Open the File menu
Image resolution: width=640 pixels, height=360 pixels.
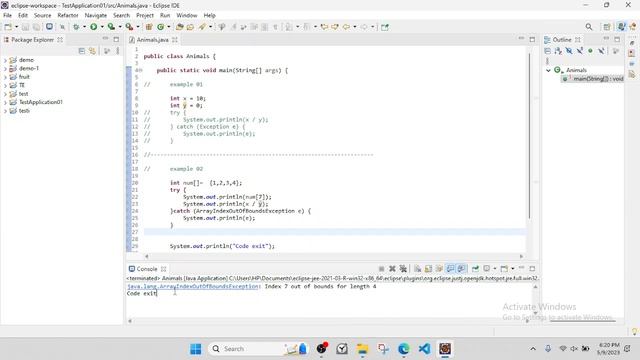pyautogui.click(x=7, y=15)
